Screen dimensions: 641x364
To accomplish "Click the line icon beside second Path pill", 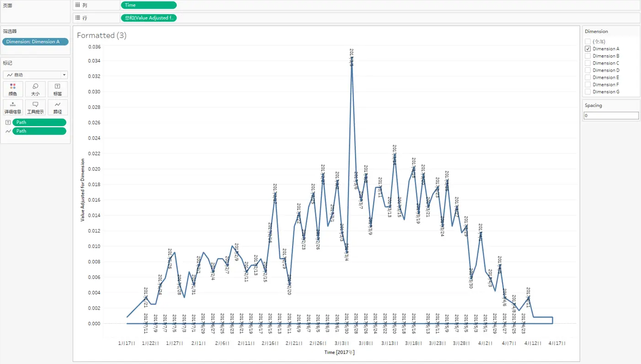I will click(x=8, y=131).
